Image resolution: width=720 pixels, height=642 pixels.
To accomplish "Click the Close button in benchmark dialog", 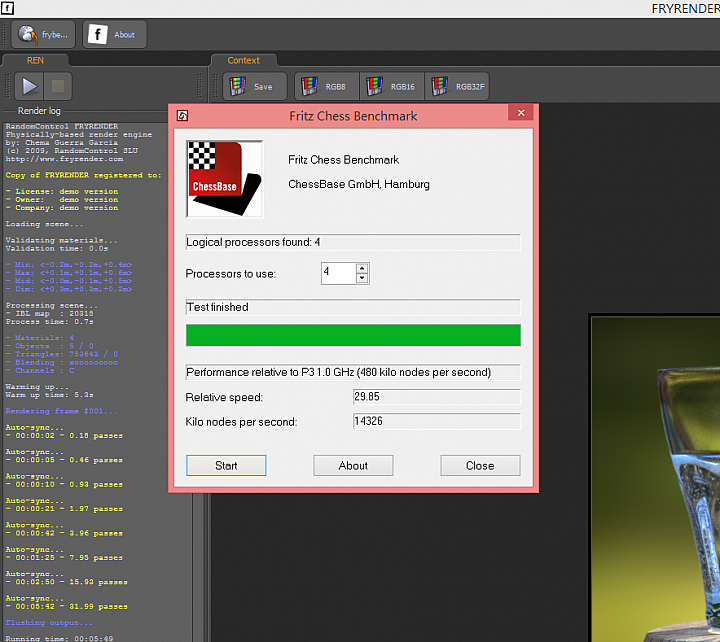I will pyautogui.click(x=480, y=466).
